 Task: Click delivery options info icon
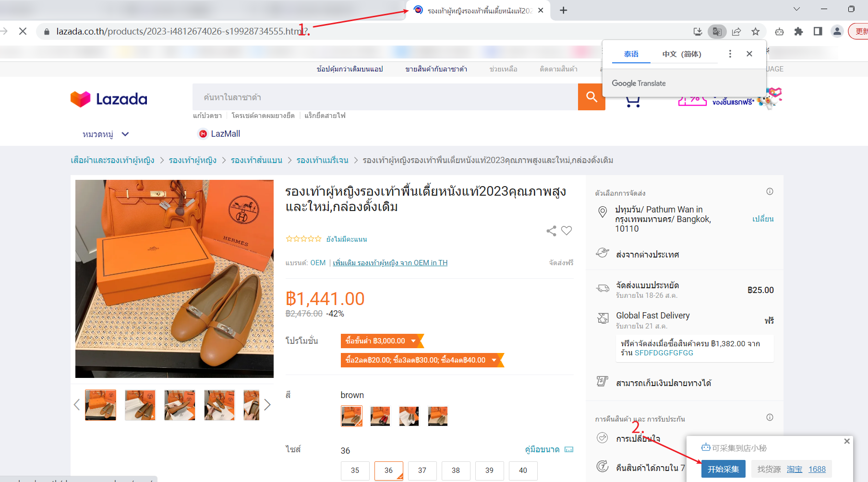(x=770, y=191)
